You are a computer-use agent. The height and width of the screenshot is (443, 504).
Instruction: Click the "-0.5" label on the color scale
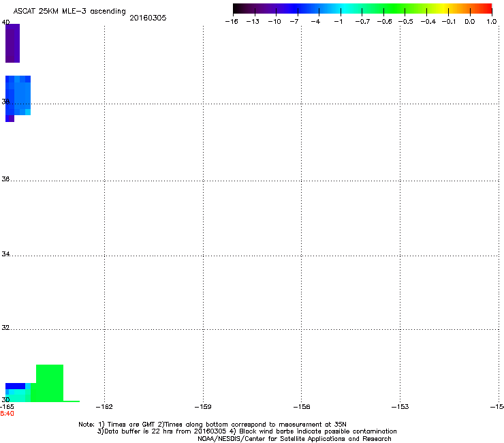[405, 22]
